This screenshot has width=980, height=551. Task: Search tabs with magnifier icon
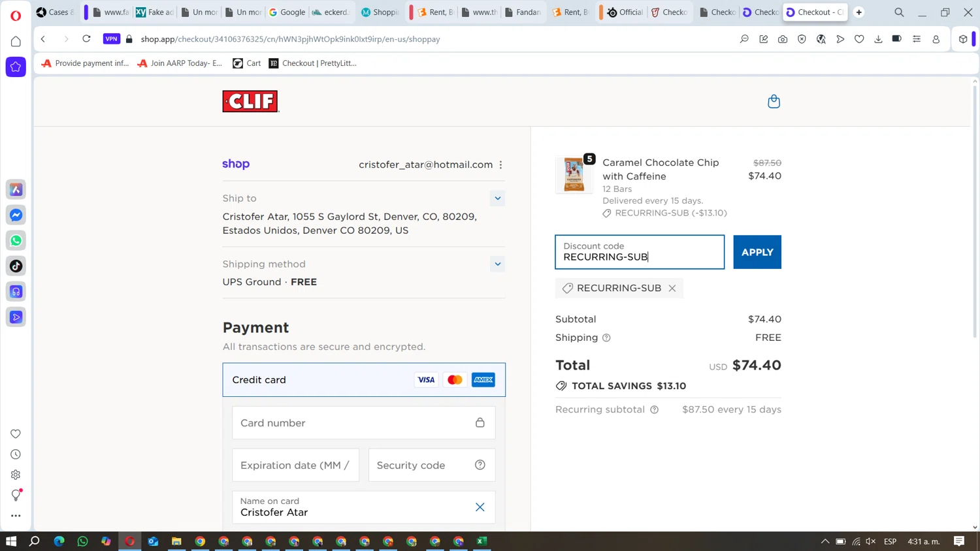tap(899, 12)
